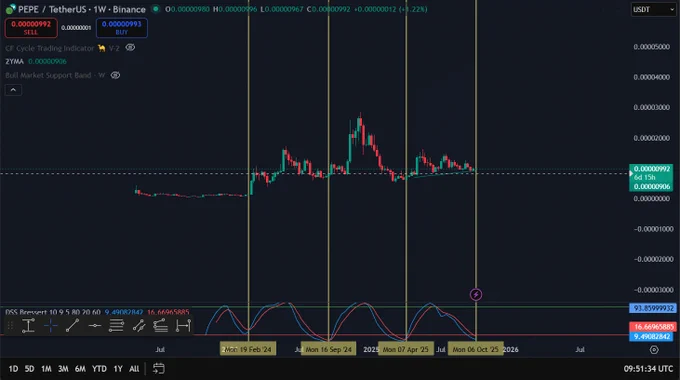Click the PEPE coin symbol logo
Screen dimensions: 680x380
10,9
